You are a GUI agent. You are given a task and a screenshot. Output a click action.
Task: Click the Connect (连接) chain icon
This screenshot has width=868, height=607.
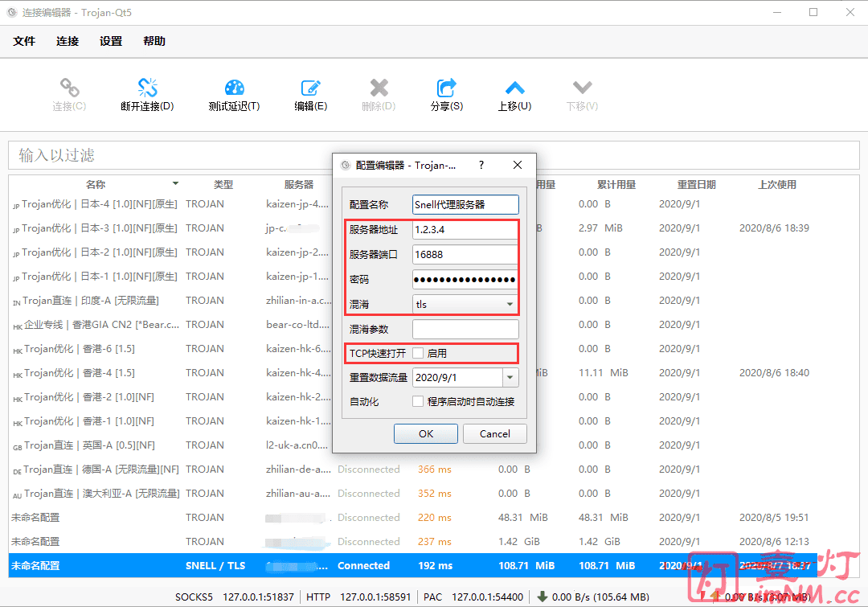pyautogui.click(x=69, y=88)
